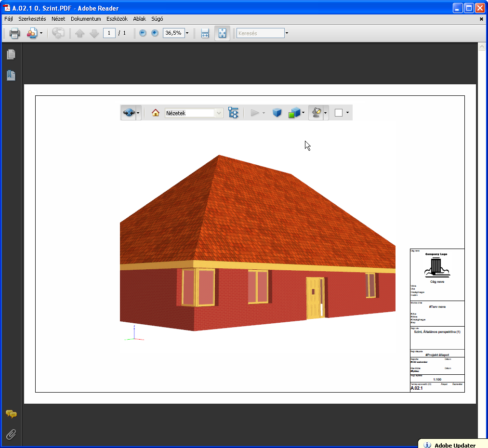Open the Pages navigation panel

pos(11,54)
